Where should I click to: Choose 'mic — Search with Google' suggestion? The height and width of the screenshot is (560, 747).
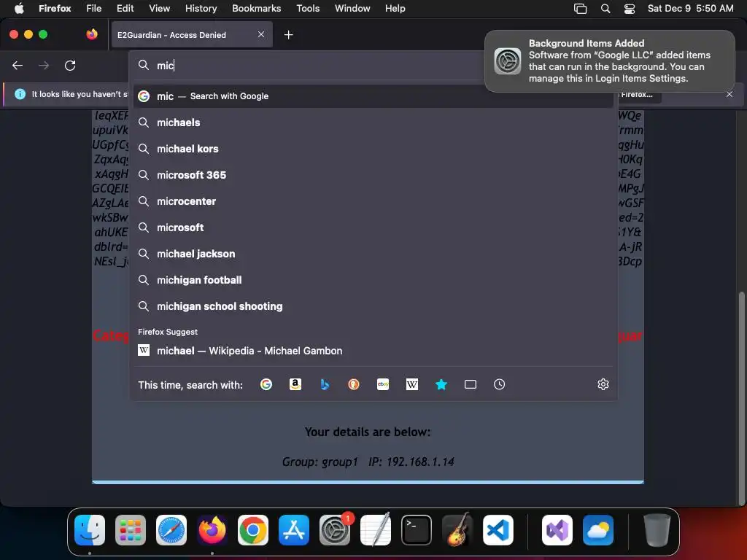[373, 96]
